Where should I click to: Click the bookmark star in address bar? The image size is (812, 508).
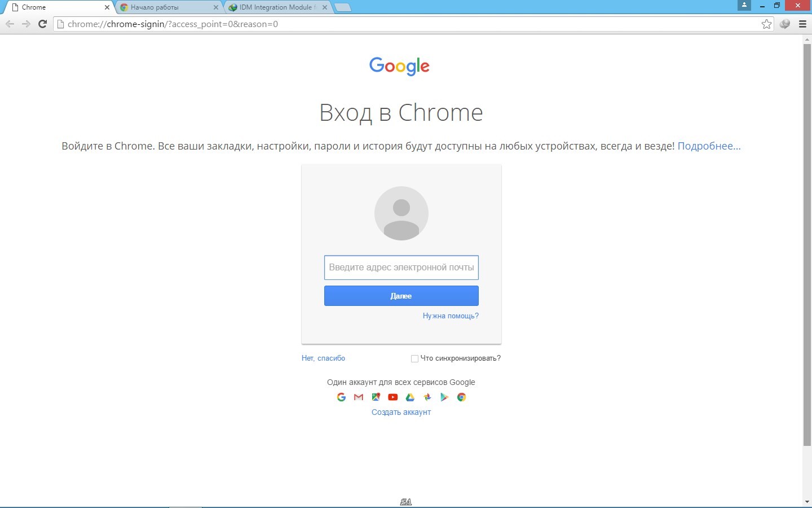[x=766, y=24]
